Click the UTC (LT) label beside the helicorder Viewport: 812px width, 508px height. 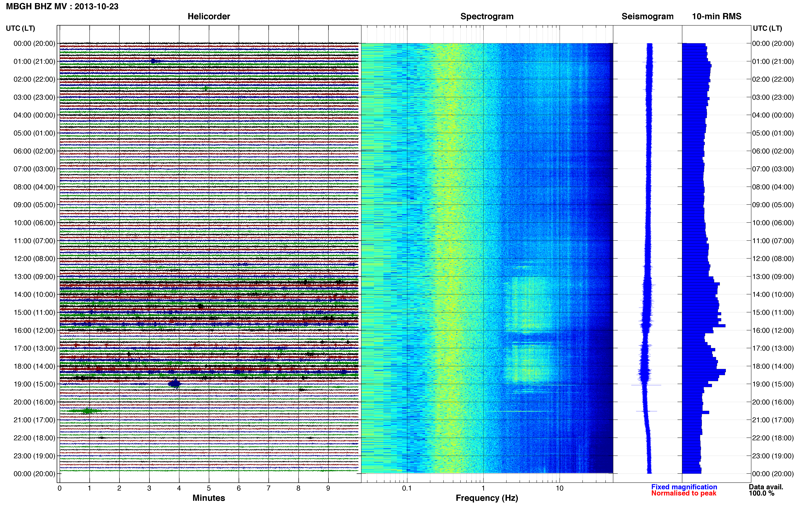coord(21,28)
